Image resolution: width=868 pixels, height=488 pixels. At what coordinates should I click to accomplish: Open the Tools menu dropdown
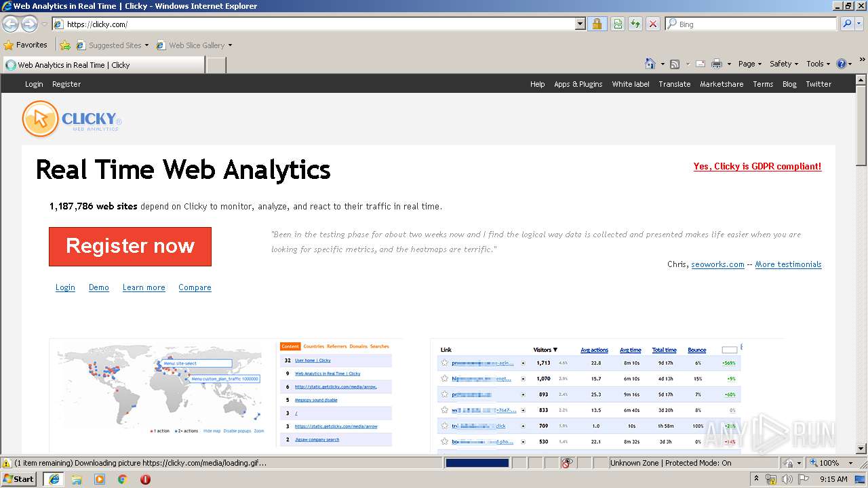tap(818, 64)
